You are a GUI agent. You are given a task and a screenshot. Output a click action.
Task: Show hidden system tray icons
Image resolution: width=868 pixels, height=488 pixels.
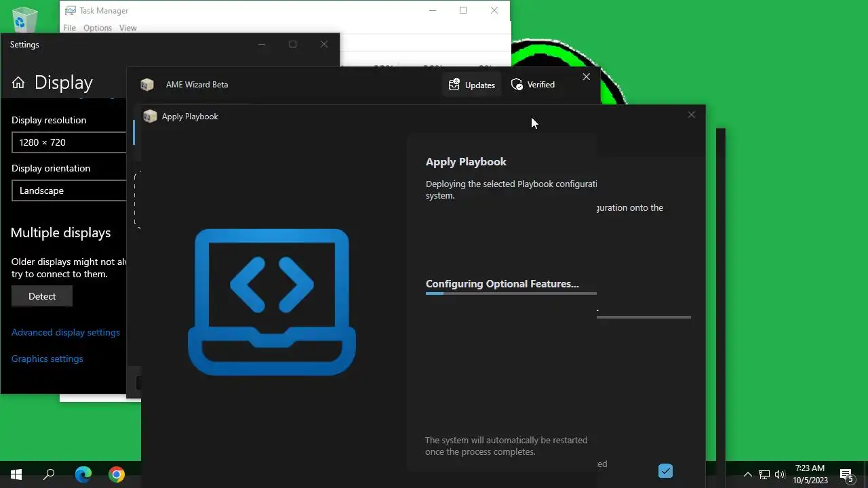(748, 474)
